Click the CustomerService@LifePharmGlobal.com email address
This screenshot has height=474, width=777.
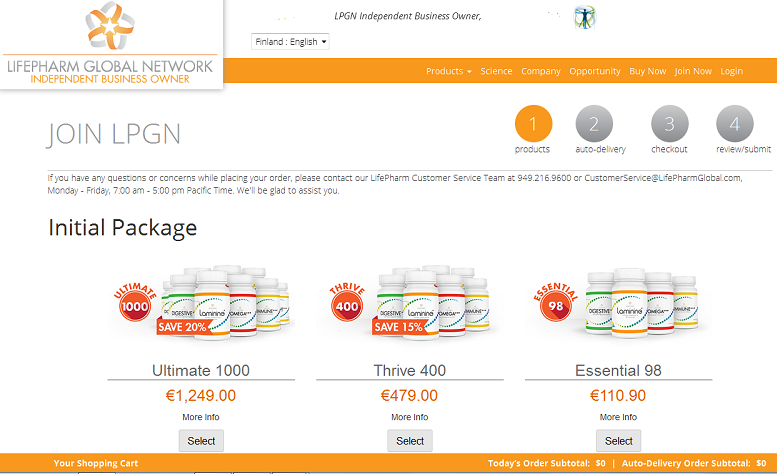663,178
